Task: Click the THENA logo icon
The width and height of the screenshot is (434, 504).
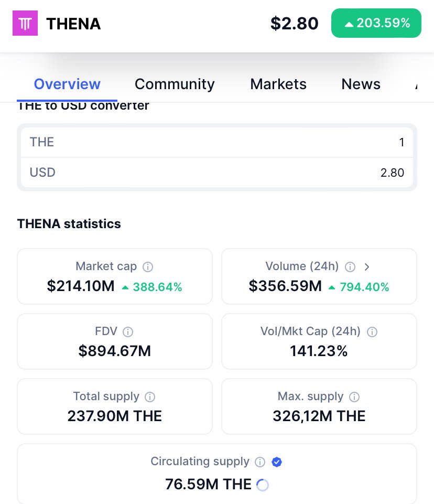Action: [25, 23]
